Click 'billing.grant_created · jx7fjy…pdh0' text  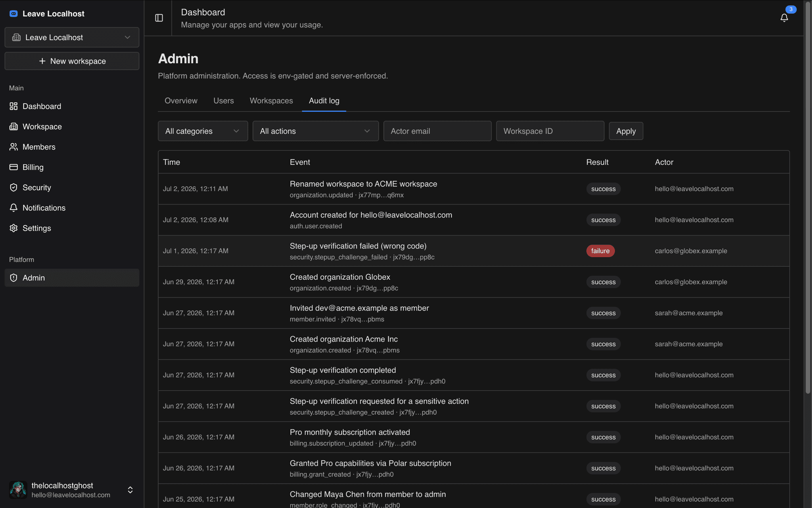click(x=341, y=475)
